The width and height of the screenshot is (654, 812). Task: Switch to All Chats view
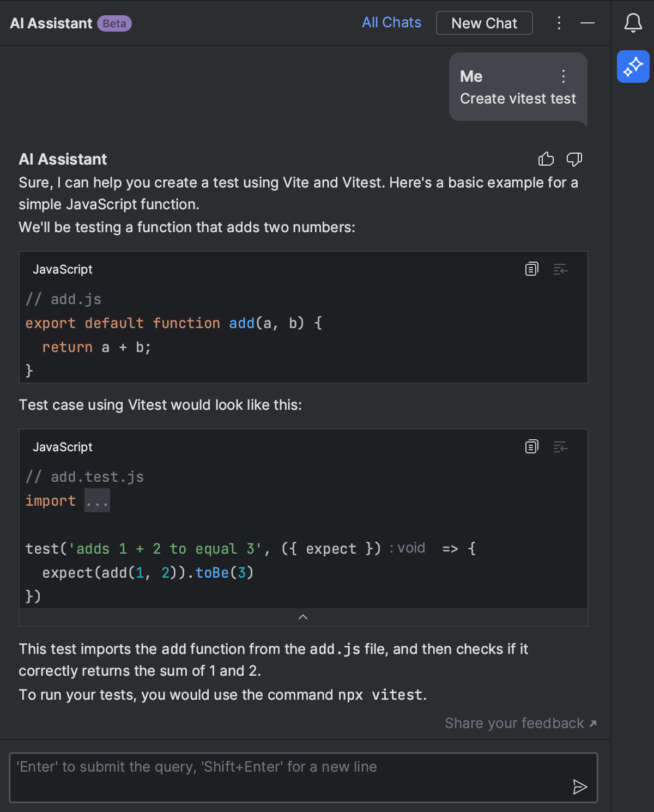coord(391,22)
